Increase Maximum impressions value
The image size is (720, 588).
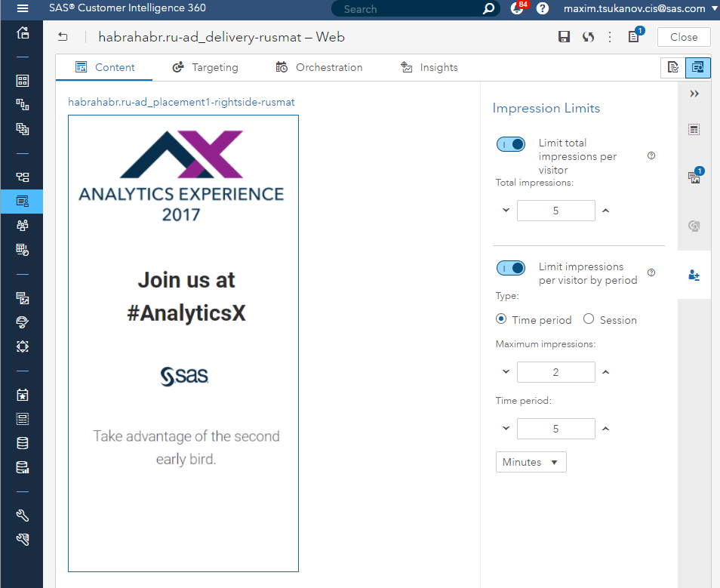[606, 371]
